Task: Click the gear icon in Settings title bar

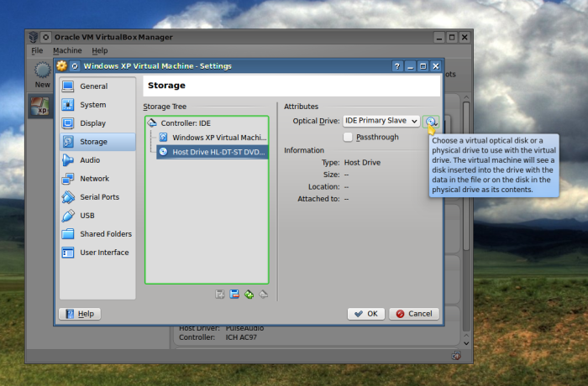Action: (61, 66)
